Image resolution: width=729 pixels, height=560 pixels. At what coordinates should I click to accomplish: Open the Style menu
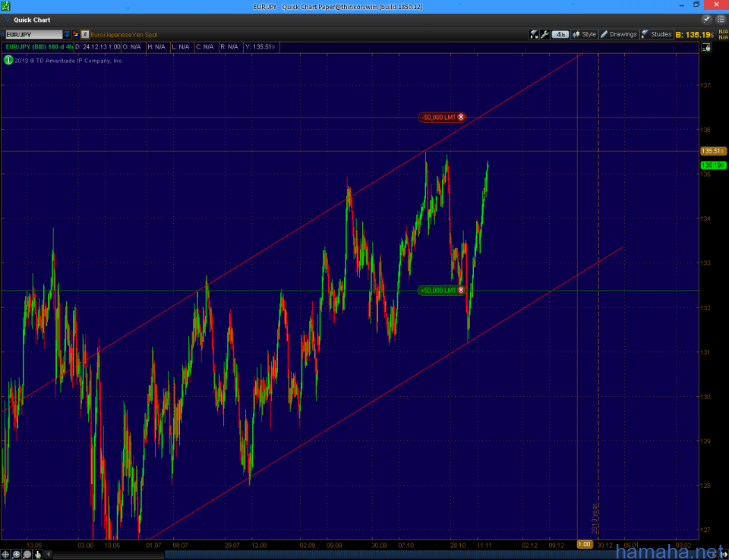click(585, 34)
